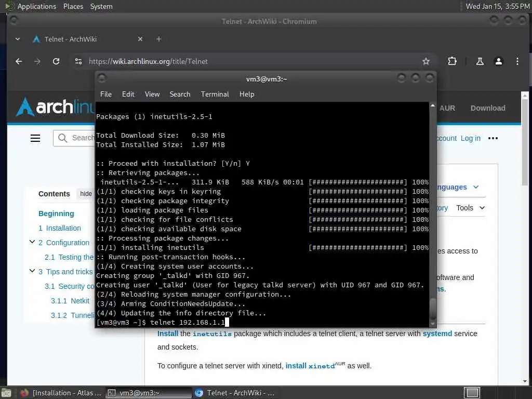Viewport: 532px width, 399px height.
Task: Close the Telnet - ArchWiki tab
Action: [140, 39]
